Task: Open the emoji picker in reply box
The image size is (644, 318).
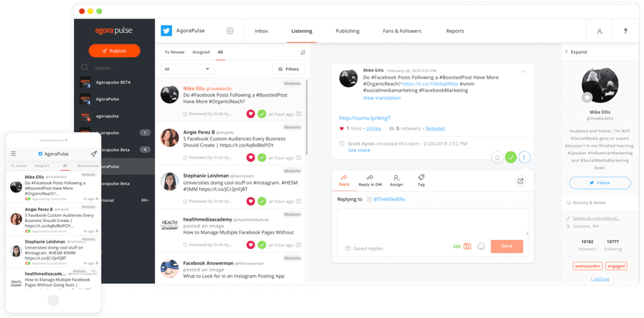Action: tap(481, 246)
